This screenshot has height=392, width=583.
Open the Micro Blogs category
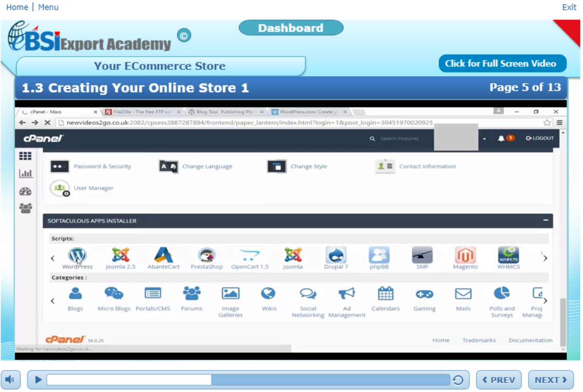point(114,299)
